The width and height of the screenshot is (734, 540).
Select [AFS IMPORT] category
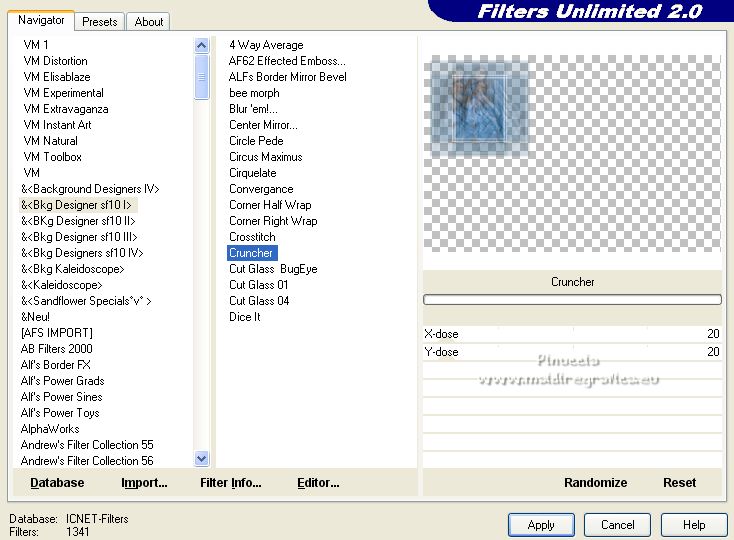click(x=57, y=333)
